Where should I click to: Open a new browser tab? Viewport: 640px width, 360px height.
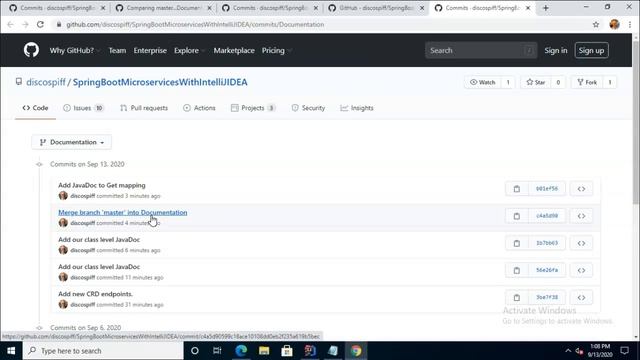coord(546,8)
